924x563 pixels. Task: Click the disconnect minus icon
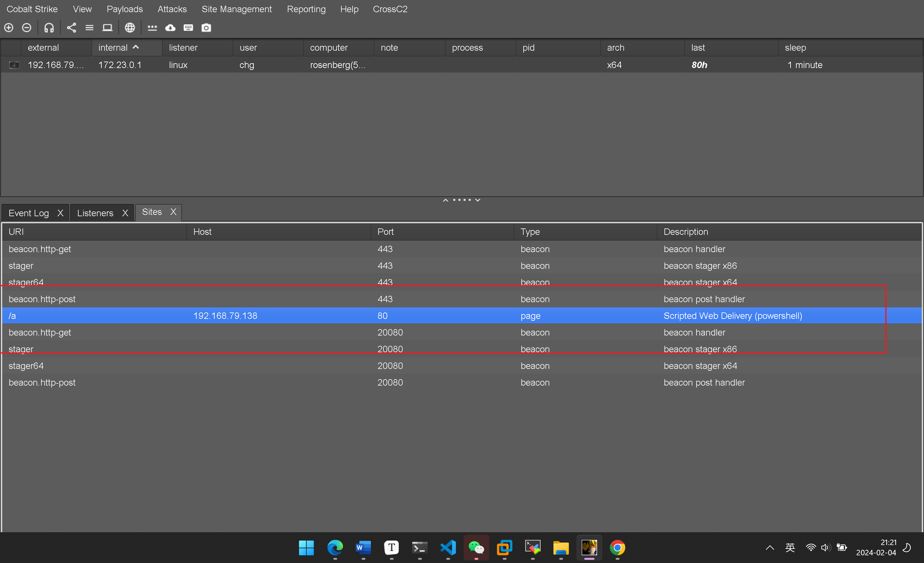point(27,28)
